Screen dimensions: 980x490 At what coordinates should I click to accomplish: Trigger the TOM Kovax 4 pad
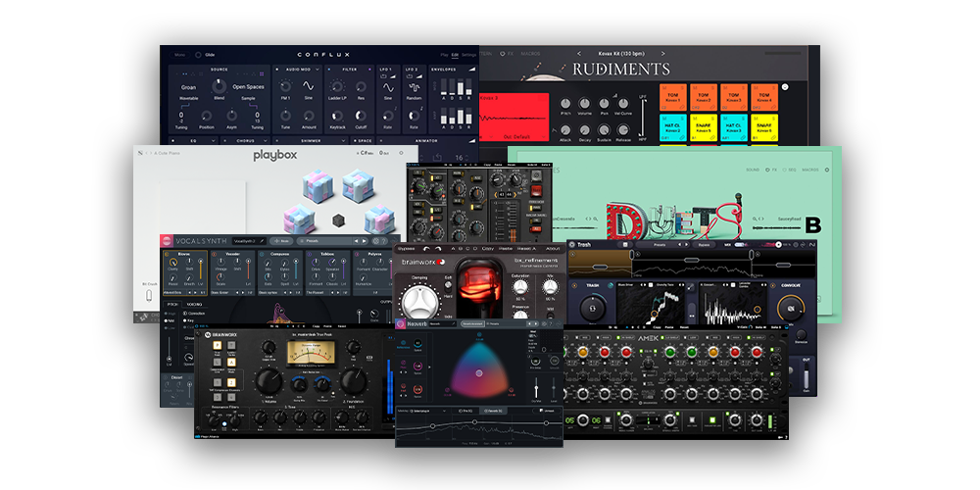point(763,97)
